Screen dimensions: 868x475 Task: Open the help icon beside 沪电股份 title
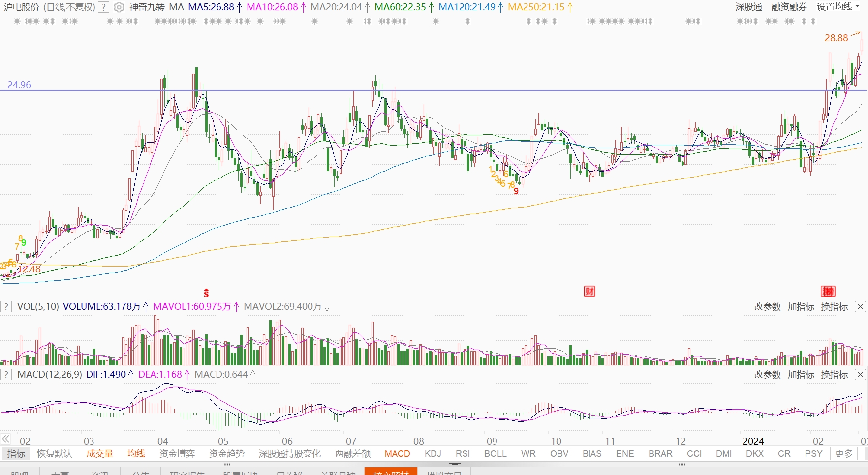(x=103, y=7)
